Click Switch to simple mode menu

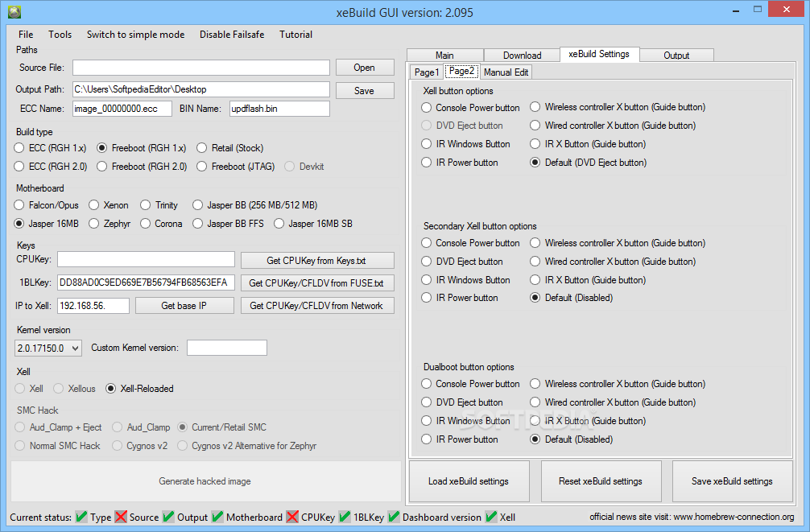click(135, 35)
